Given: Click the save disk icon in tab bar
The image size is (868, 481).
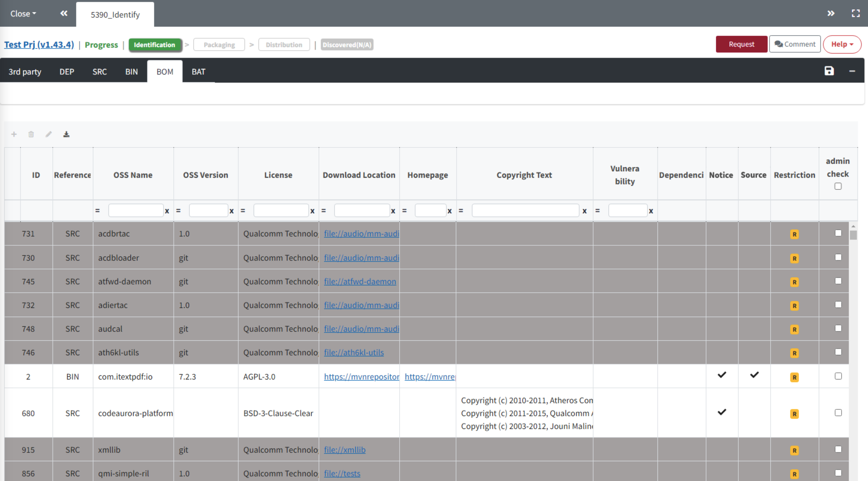Looking at the screenshot, I should click(829, 71).
